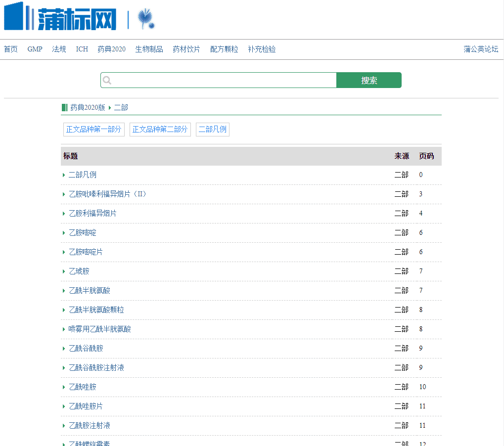The image size is (504, 446).
Task: Open the 二部凡例 list entry
Action: coord(83,175)
